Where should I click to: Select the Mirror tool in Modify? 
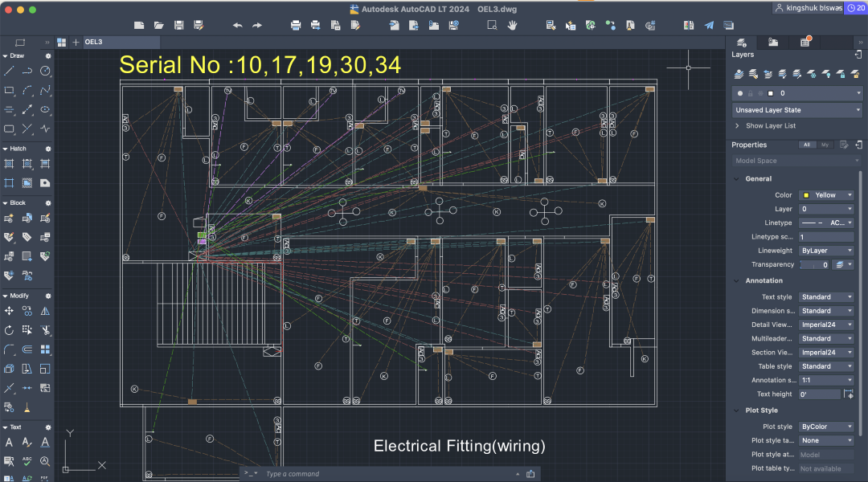(45, 310)
